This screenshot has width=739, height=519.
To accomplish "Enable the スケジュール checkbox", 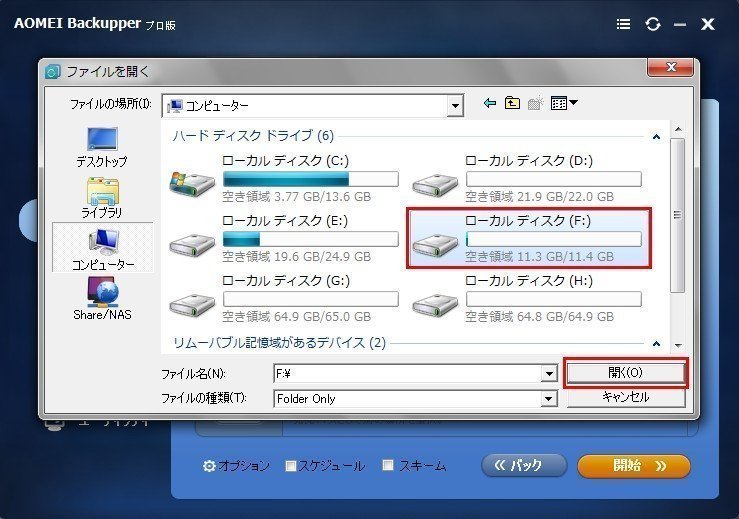I will click(x=291, y=466).
